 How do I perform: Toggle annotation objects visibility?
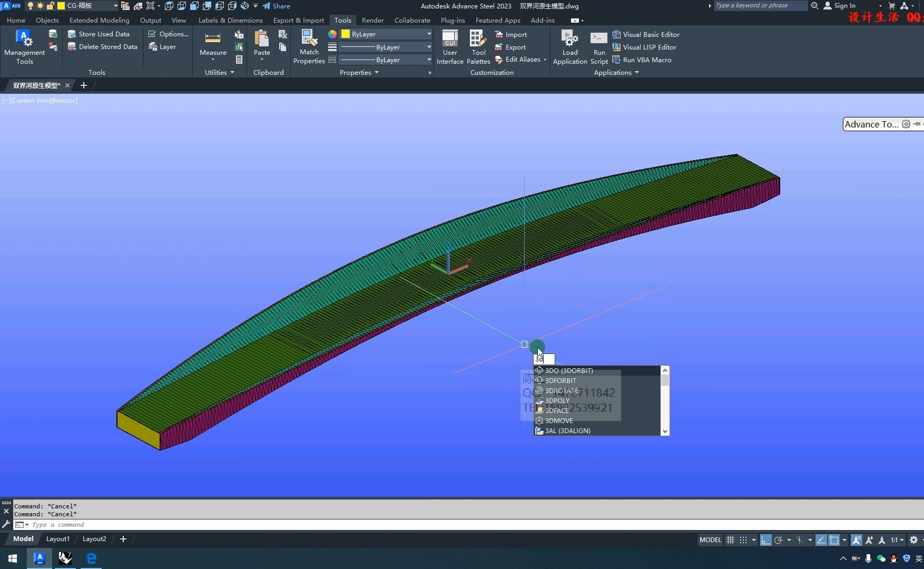tap(856, 539)
